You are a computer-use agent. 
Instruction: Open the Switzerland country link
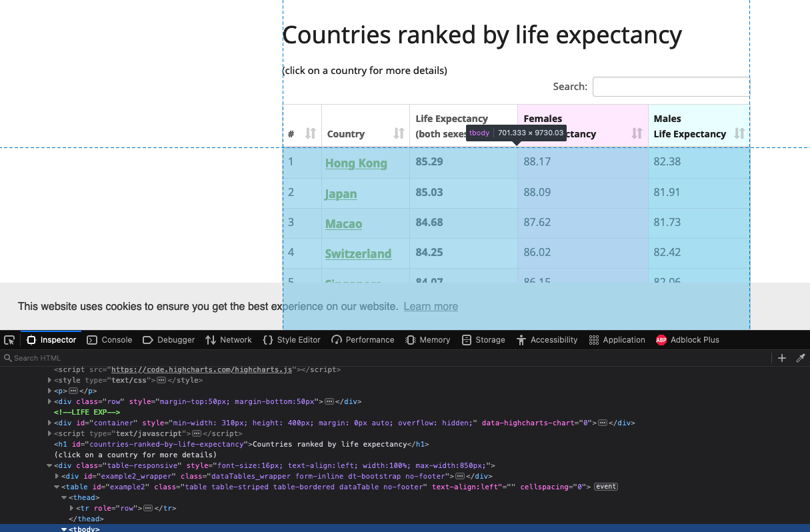pyautogui.click(x=358, y=254)
